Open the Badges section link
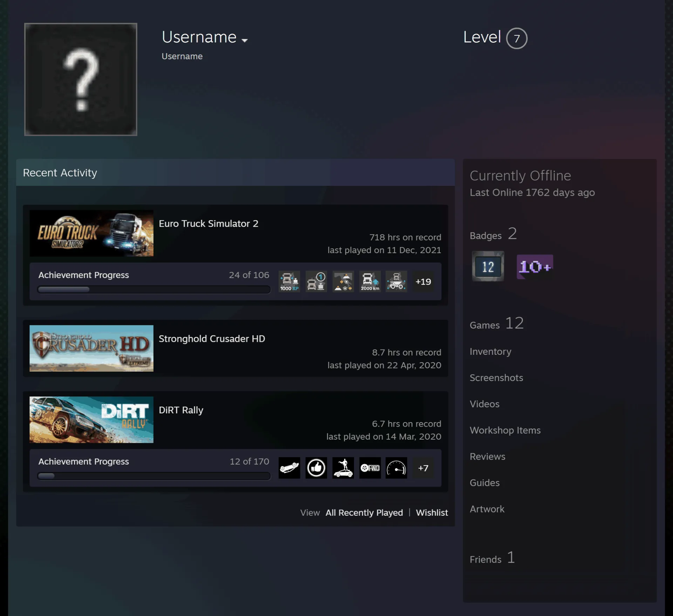This screenshot has height=616, width=673. pos(493,234)
